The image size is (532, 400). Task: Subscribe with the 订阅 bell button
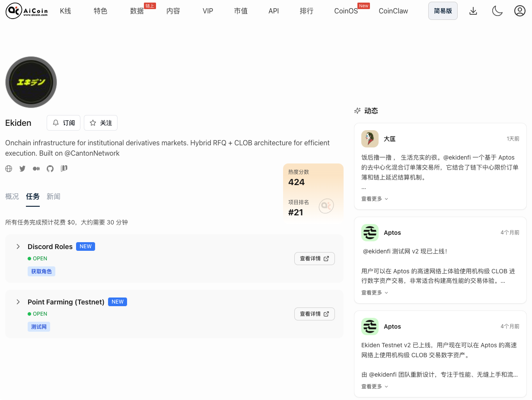click(x=64, y=123)
